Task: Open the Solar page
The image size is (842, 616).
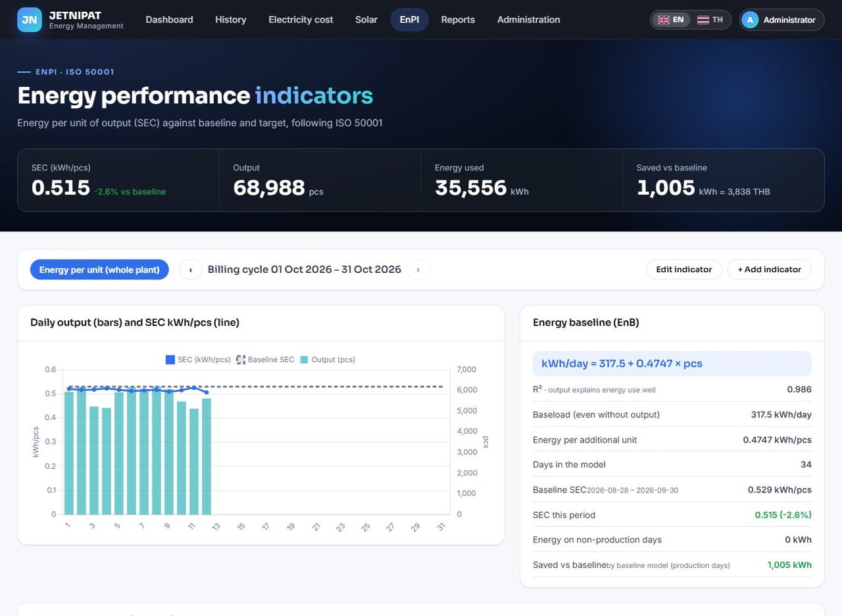Action: pyautogui.click(x=366, y=20)
